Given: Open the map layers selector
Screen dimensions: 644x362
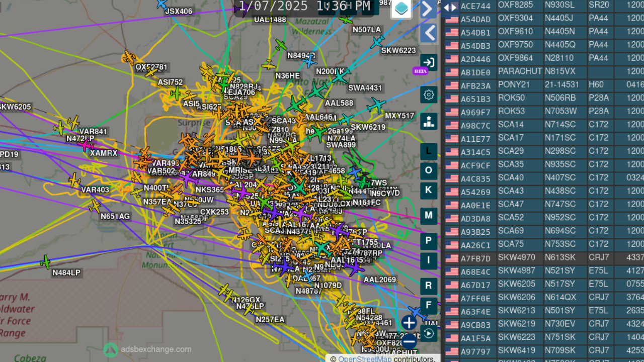Looking at the screenshot, I should [401, 9].
